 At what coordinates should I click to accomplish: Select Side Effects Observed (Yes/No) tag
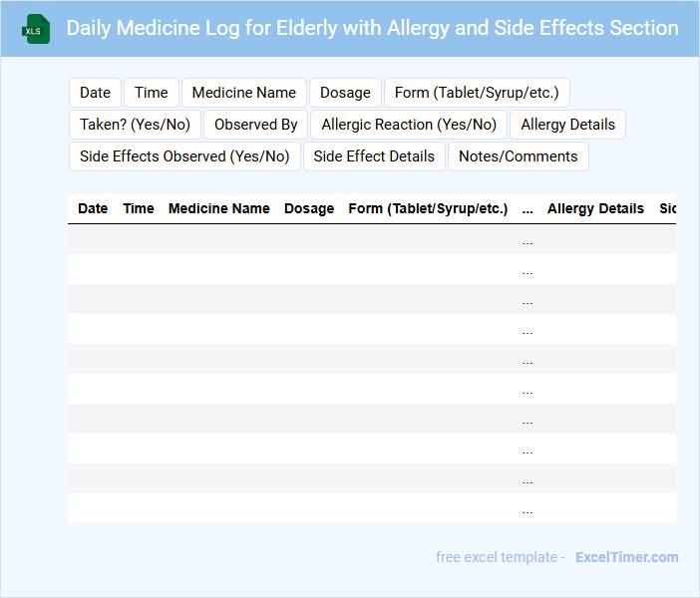184,156
